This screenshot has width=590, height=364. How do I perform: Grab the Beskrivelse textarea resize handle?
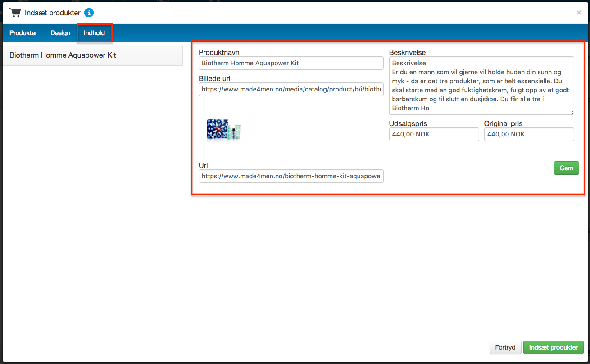pos(572,112)
